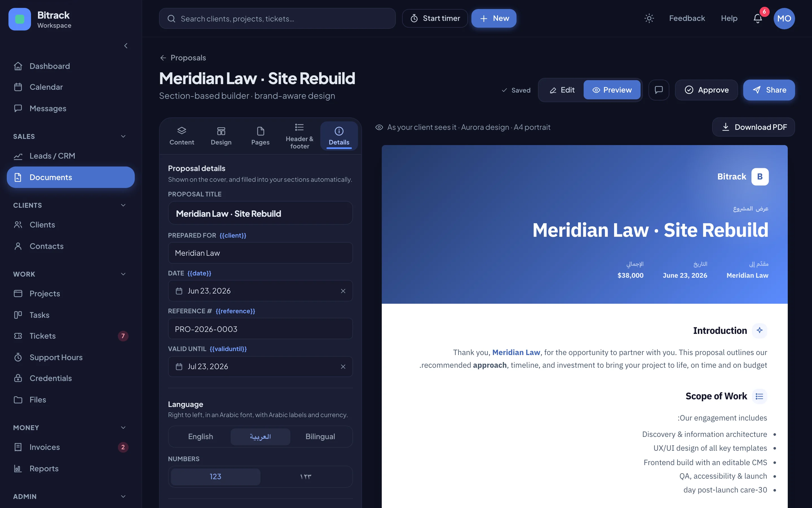Viewport: 812px width, 508px height.
Task: Open the Header & footer tab
Action: (299, 136)
